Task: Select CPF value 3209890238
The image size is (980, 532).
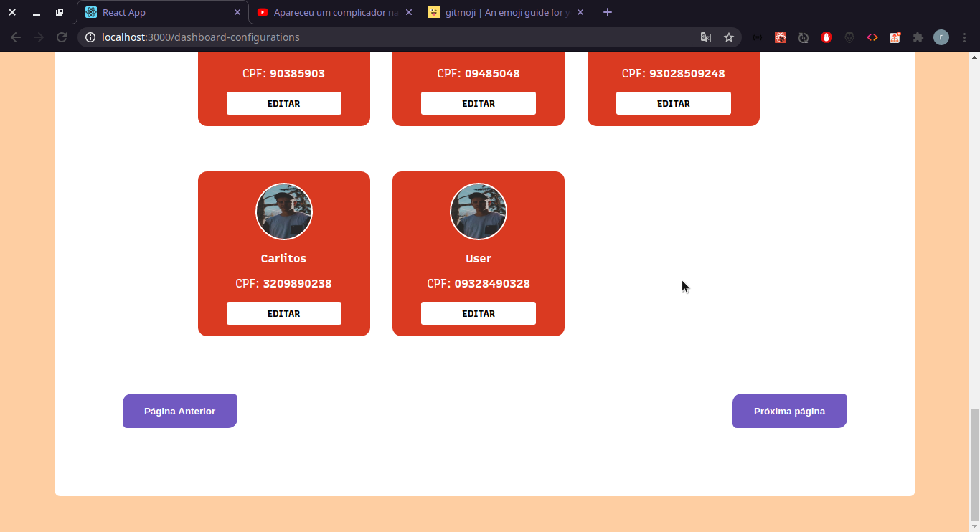Action: (298, 283)
